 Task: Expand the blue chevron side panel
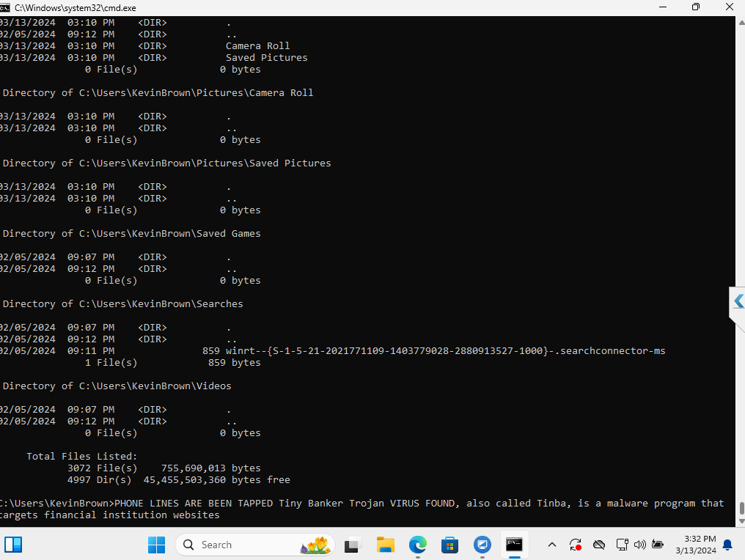738,301
